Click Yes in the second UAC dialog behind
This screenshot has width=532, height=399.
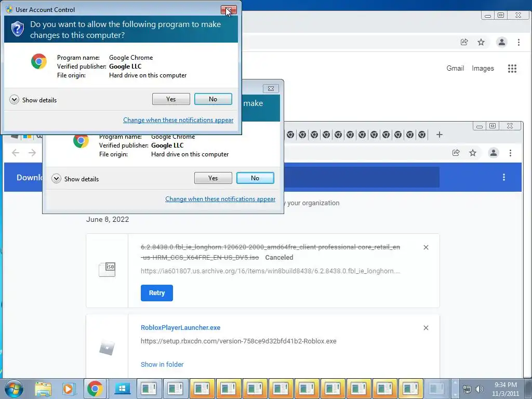pyautogui.click(x=213, y=178)
